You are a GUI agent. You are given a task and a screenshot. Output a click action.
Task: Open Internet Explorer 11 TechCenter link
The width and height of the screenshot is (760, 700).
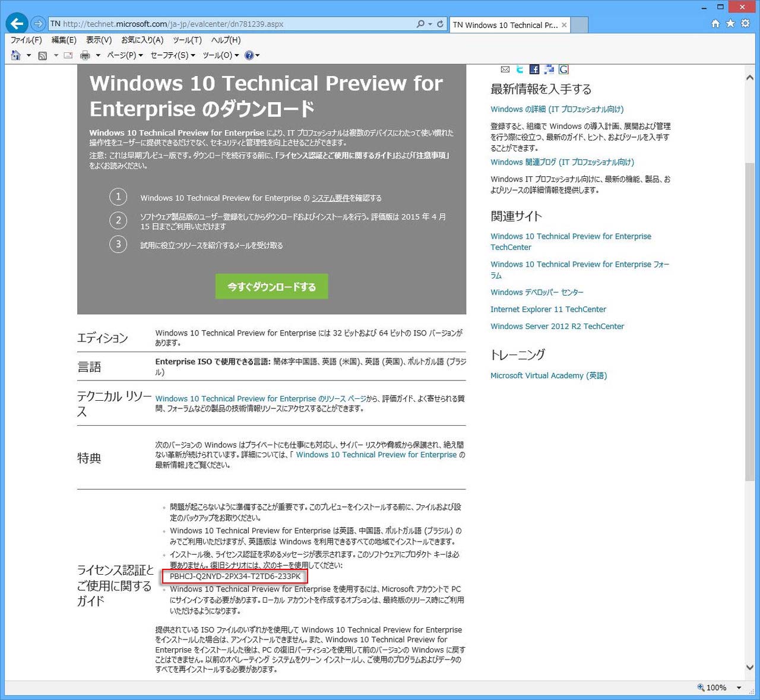pos(548,309)
